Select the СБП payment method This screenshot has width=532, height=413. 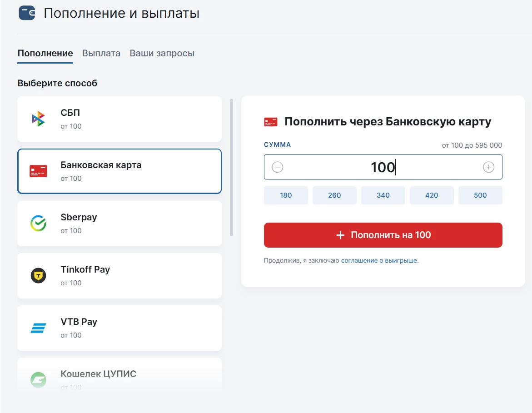pyautogui.click(x=119, y=119)
